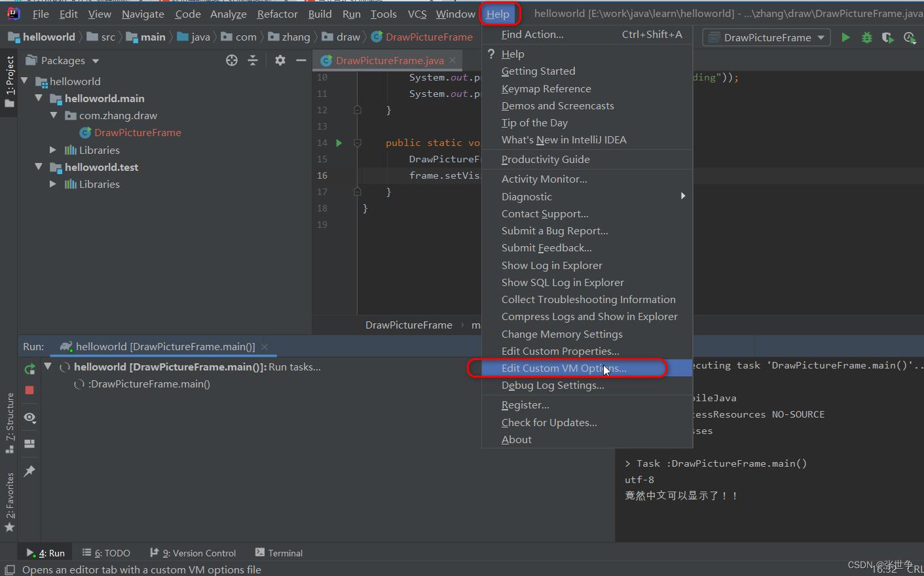
Task: Open the Project side tool window
Action: [x=9, y=82]
